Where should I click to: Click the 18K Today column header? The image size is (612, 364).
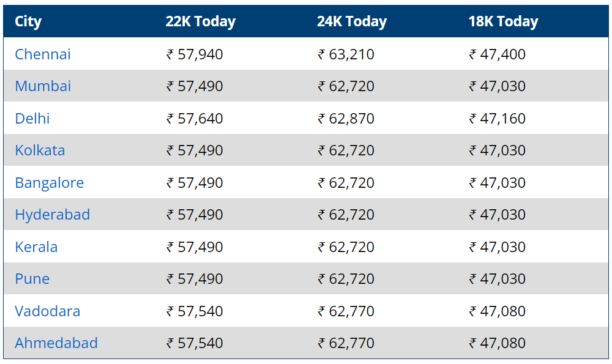tap(503, 21)
